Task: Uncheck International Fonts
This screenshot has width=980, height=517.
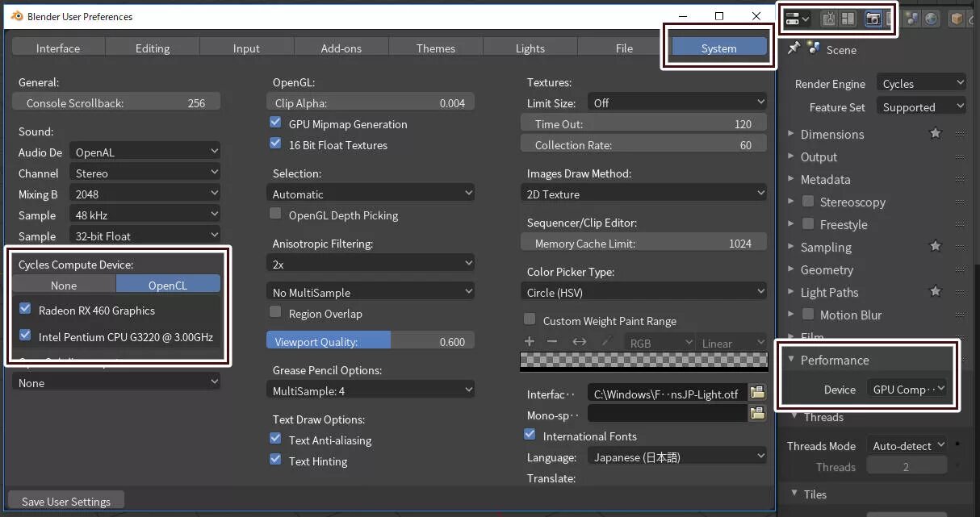Action: click(530, 436)
